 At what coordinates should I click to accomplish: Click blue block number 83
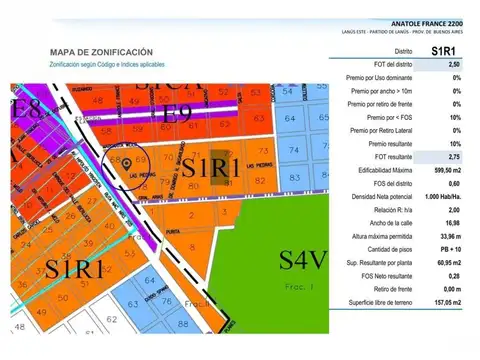pyautogui.click(x=294, y=178)
